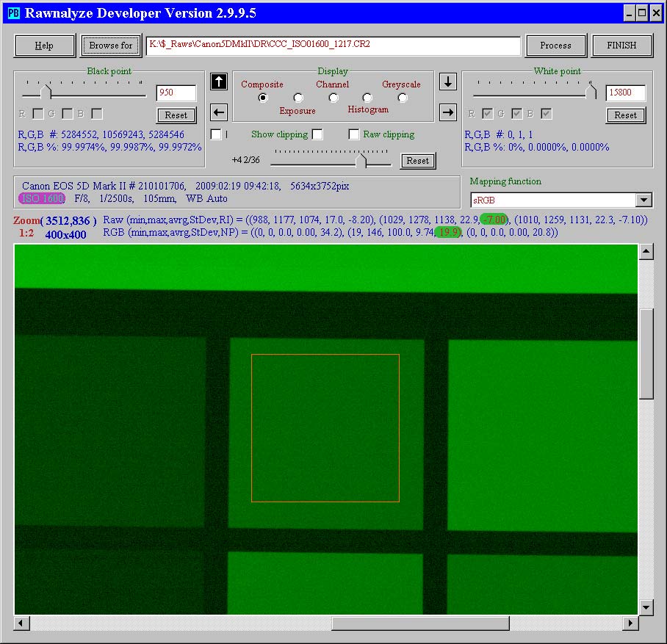The width and height of the screenshot is (667, 644).
Task: Open the Mapping function sRGB dropdown
Action: click(643, 200)
